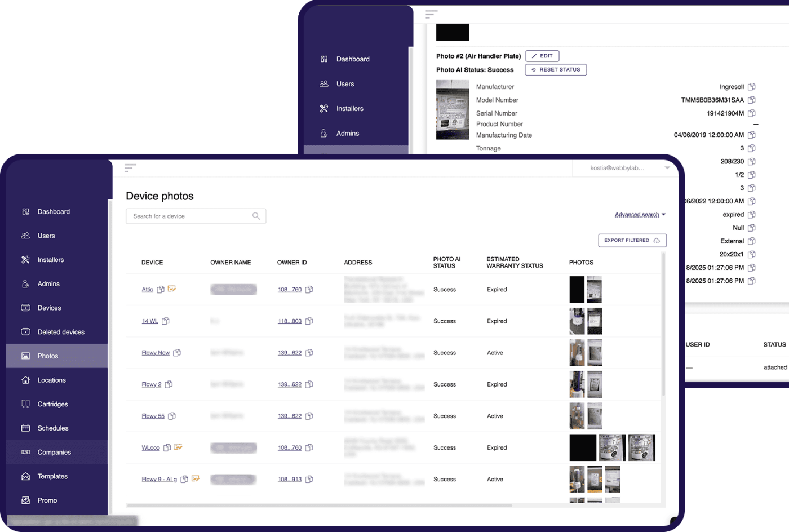
Task: Open Devices in the sidebar
Action: click(49, 308)
